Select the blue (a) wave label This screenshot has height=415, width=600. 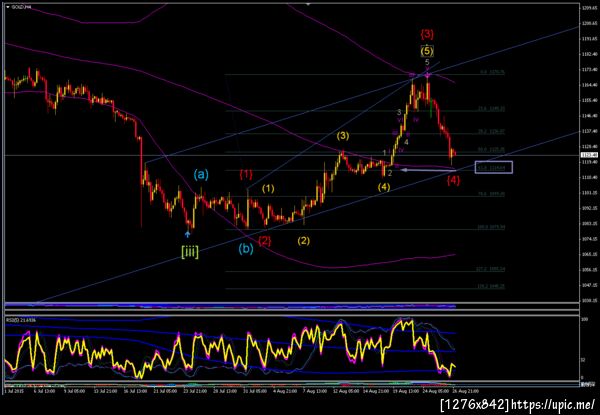click(201, 174)
